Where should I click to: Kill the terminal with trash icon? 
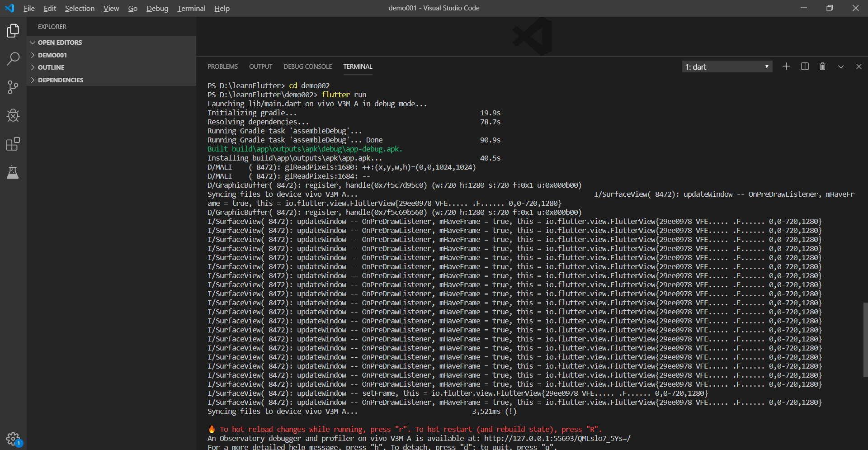(x=822, y=66)
